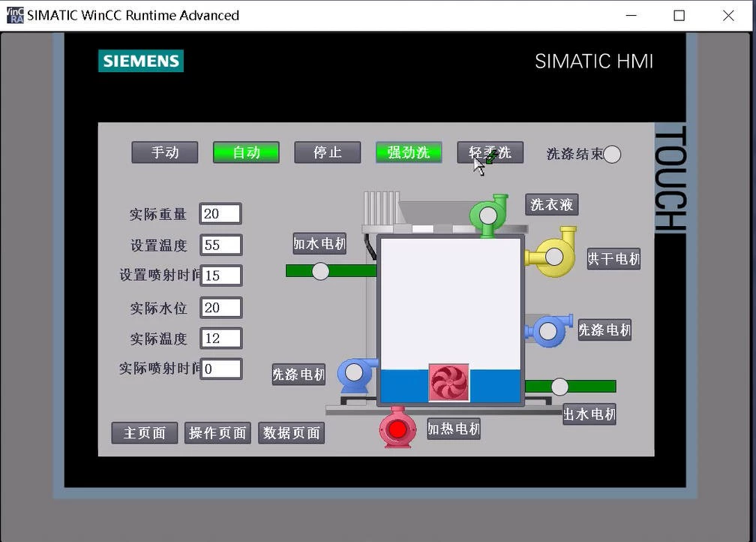Click the SIEMENS logo
Viewport: 756px width, 542px height.
[140, 61]
